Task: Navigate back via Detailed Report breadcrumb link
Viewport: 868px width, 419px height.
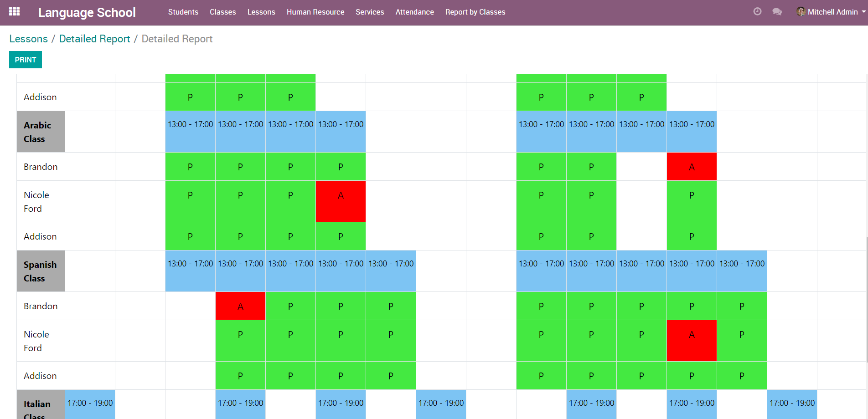Action: [94, 39]
